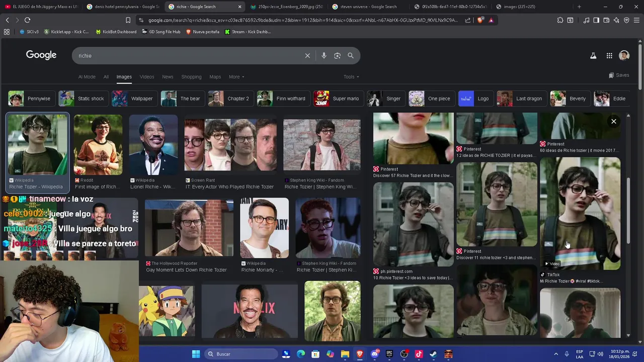The image size is (644, 362).
Task: Open TikTok from the taskbar
Action: pos(419,354)
